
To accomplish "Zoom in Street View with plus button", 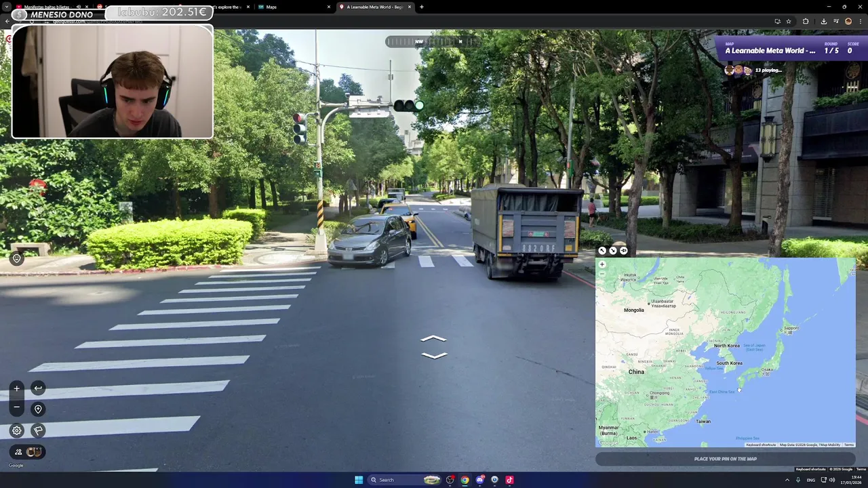I will click(16, 388).
